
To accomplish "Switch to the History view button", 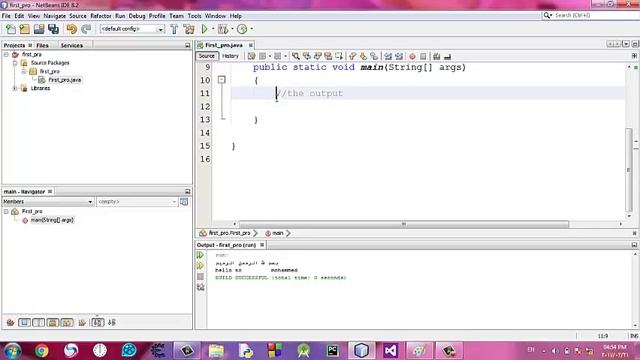I will click(230, 56).
